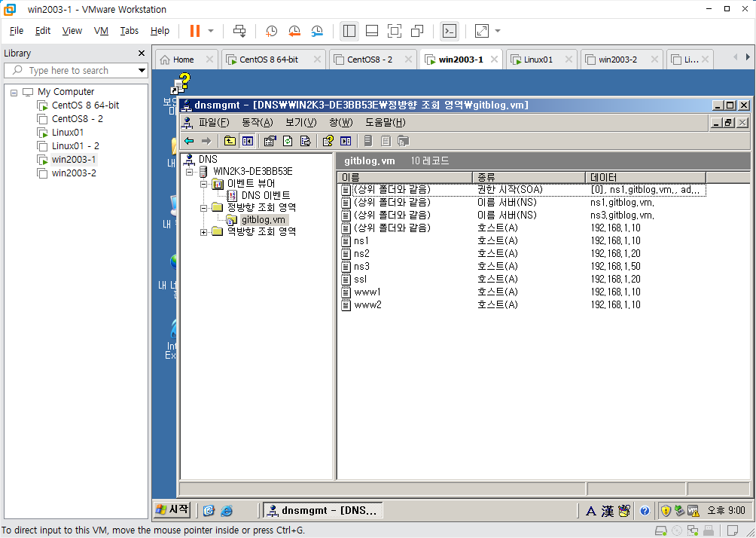The height and width of the screenshot is (538, 756).
Task: Open the 도움말(H) menu in dnsmgmt
Action: 386,123
